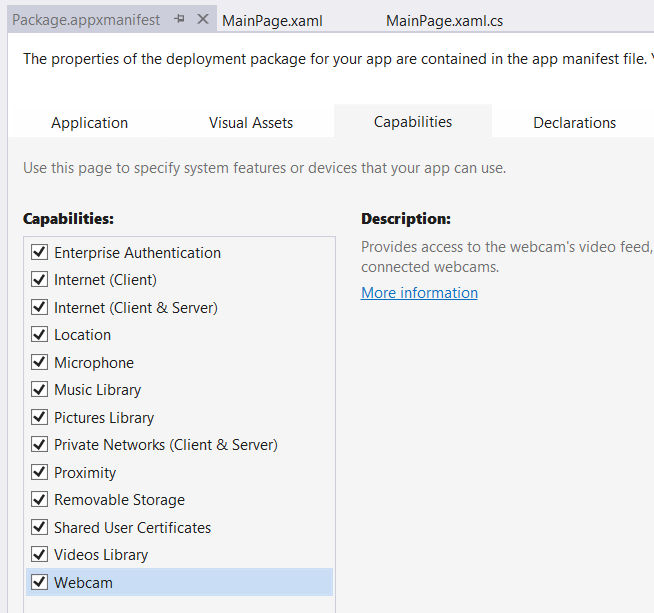Toggle Shared User Certificates checkbox
This screenshot has width=654, height=613.
coord(40,528)
